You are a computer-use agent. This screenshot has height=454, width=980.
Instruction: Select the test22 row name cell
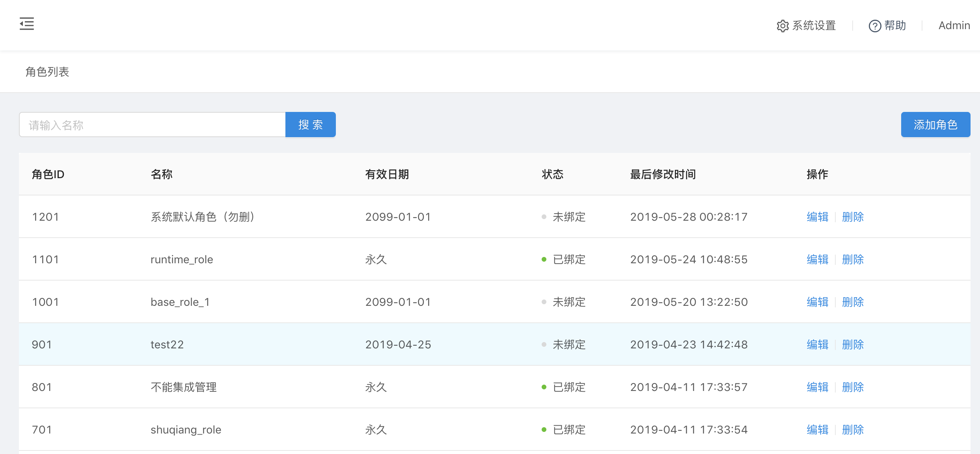pos(167,344)
